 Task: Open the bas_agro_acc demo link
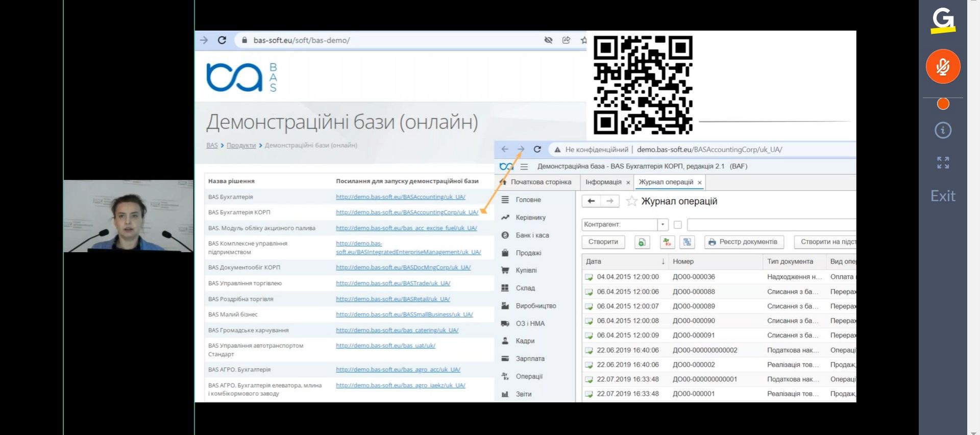(x=398, y=370)
